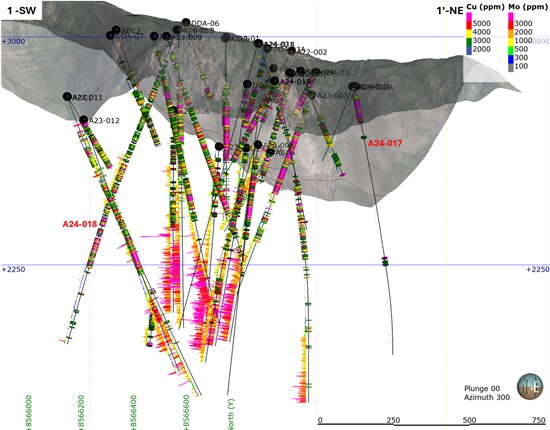Click the Cu (ppm) legend title
This screenshot has width=550, height=430.
pos(485,7)
